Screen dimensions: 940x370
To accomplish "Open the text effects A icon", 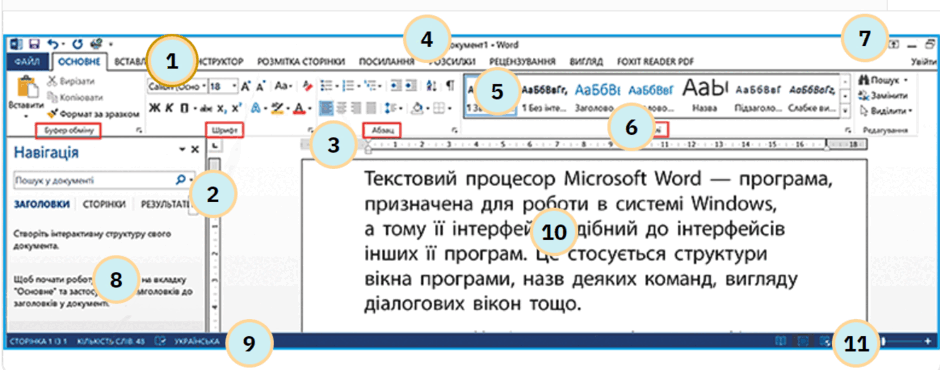I will [x=255, y=108].
